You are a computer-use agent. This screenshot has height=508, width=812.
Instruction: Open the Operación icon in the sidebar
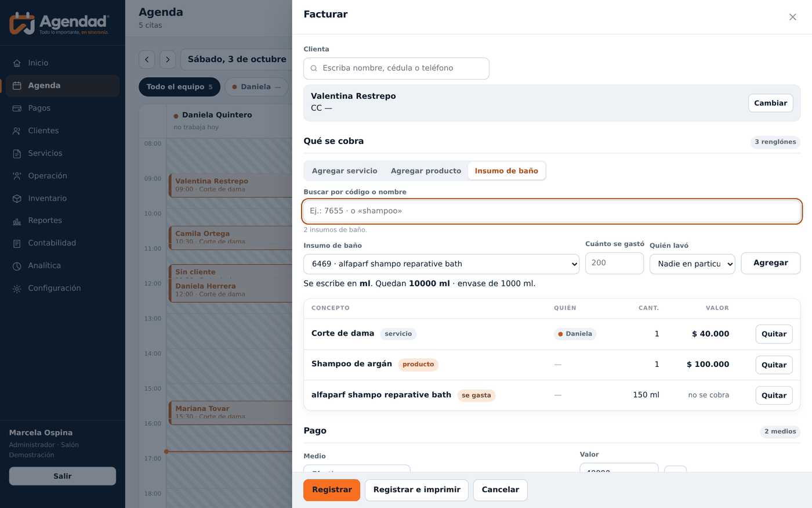[17, 176]
